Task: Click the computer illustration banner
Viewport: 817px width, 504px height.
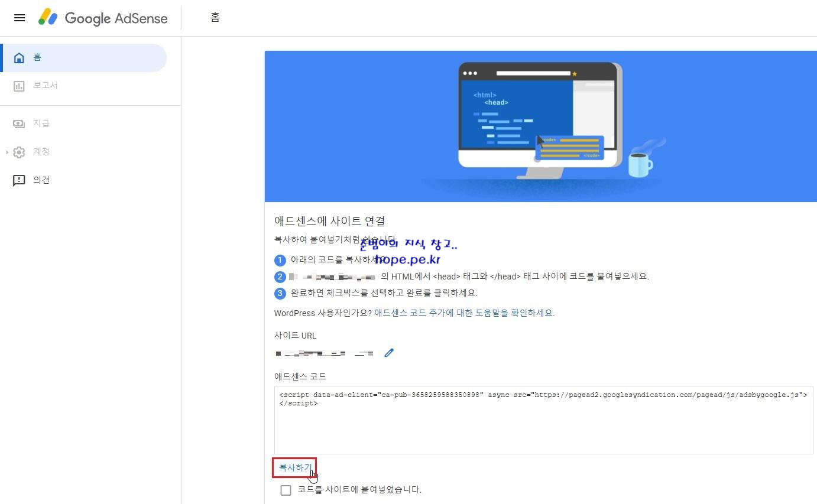Action: click(541, 126)
